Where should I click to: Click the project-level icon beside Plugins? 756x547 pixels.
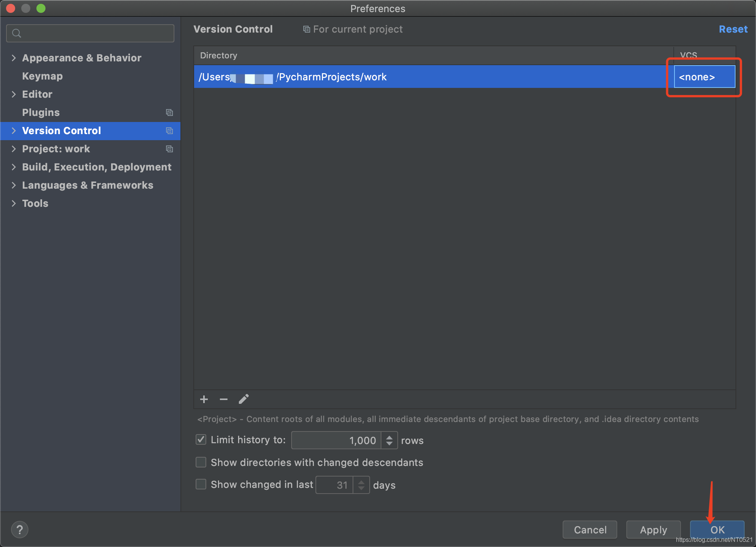coord(169,113)
